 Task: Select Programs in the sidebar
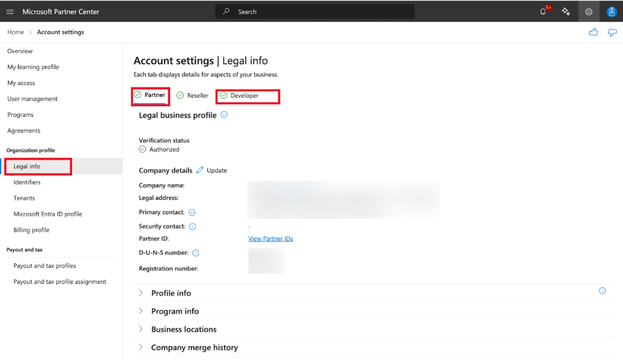point(20,115)
